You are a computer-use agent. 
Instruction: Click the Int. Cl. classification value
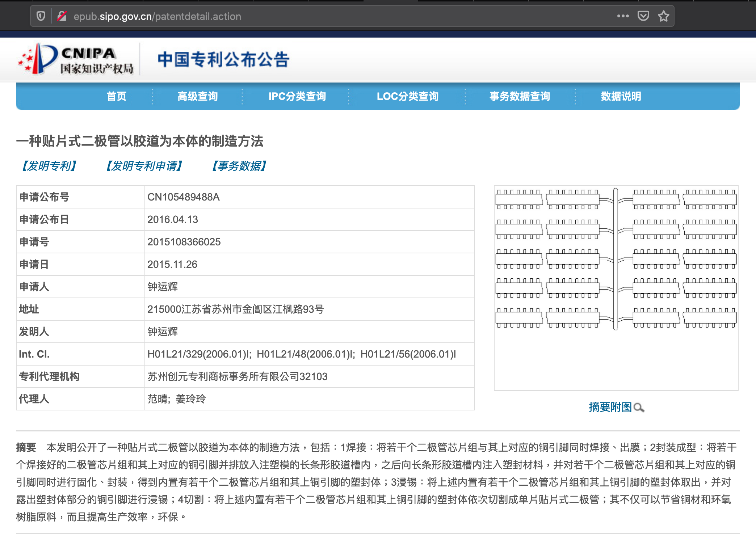pyautogui.click(x=302, y=354)
